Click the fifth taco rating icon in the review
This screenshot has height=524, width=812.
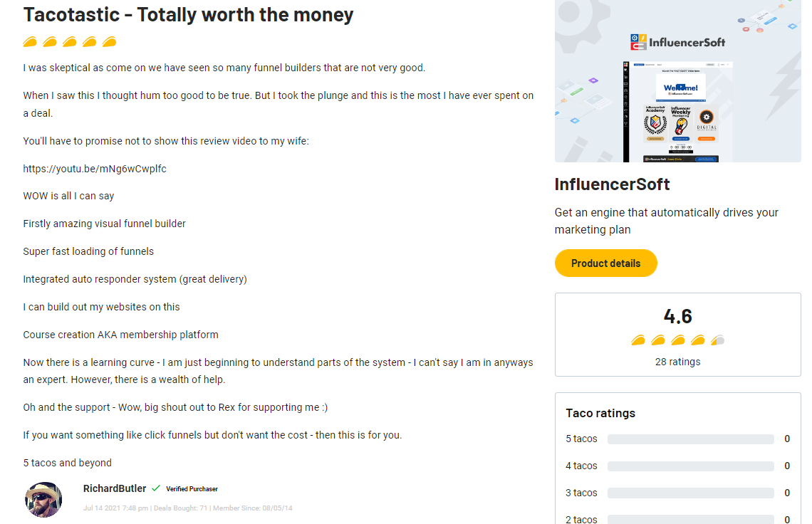coord(109,42)
